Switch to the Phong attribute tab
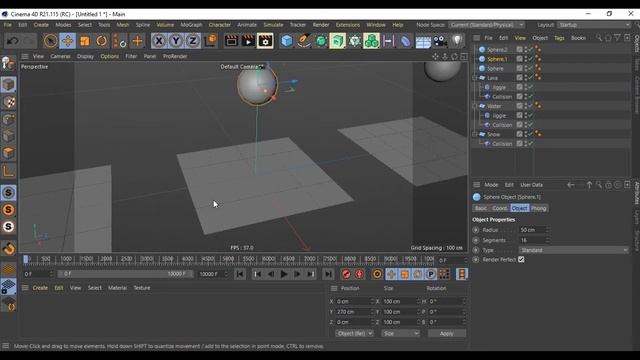The height and width of the screenshot is (360, 640). pos(538,208)
